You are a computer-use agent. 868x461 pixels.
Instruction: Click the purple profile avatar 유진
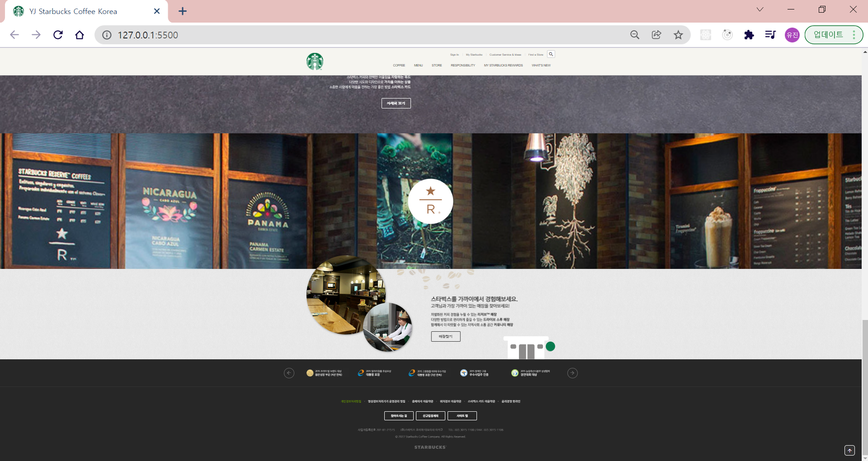(x=792, y=35)
